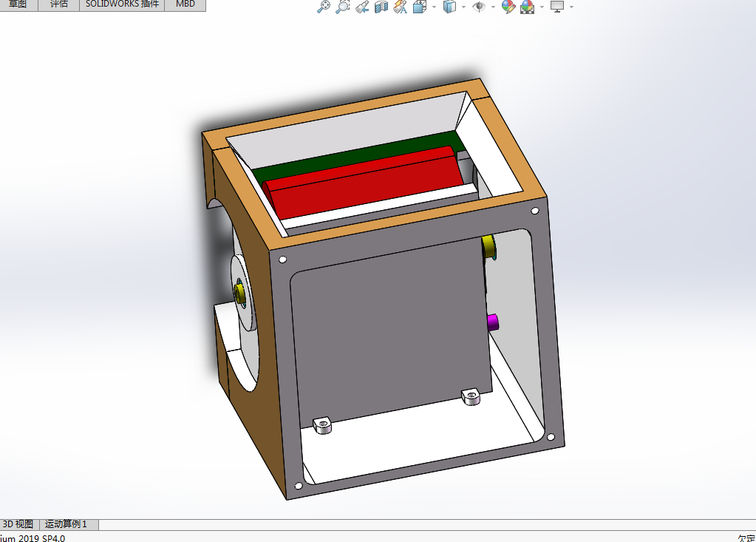
Task: Go back to the Previous View
Action: (x=362, y=7)
